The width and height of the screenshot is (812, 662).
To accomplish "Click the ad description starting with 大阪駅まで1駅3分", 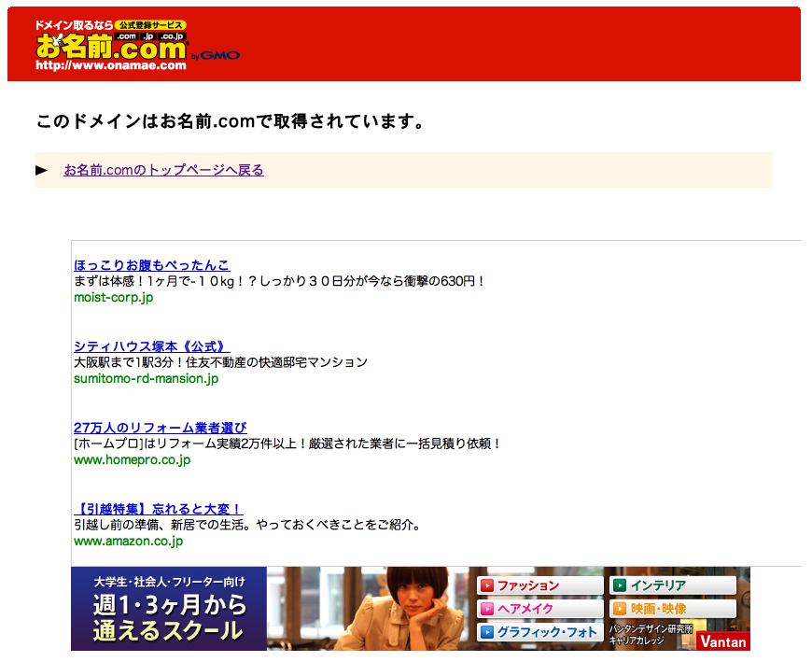I will coord(220,362).
